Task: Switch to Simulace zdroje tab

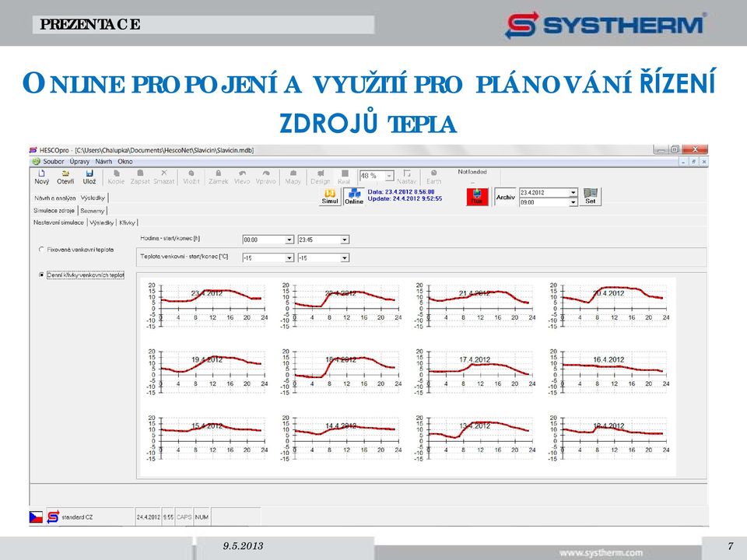Action: [54, 211]
